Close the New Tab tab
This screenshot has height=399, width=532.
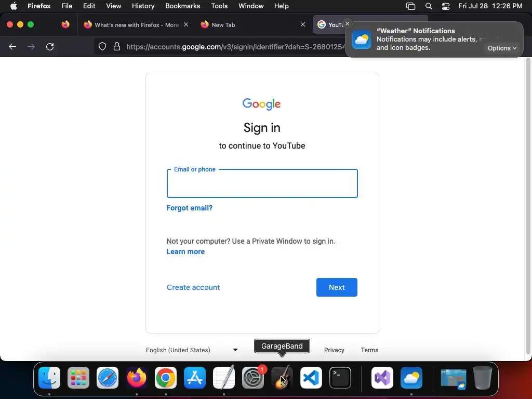[303, 24]
